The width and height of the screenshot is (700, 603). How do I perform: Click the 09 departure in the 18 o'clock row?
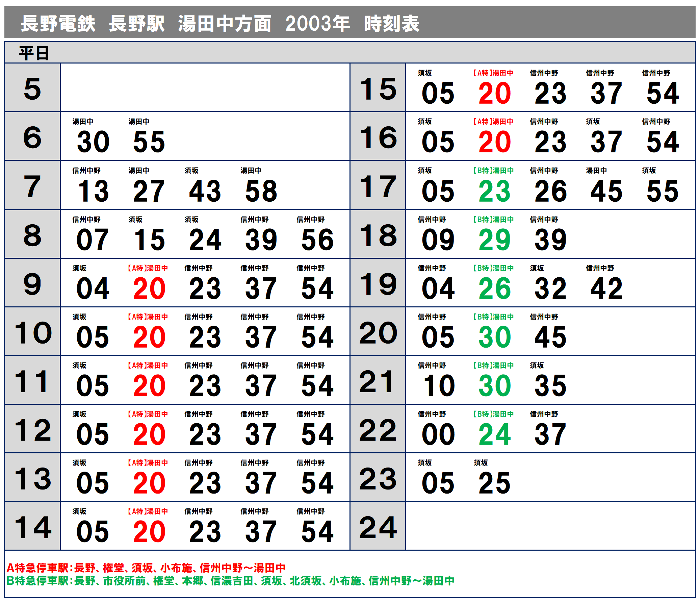pyautogui.click(x=438, y=240)
